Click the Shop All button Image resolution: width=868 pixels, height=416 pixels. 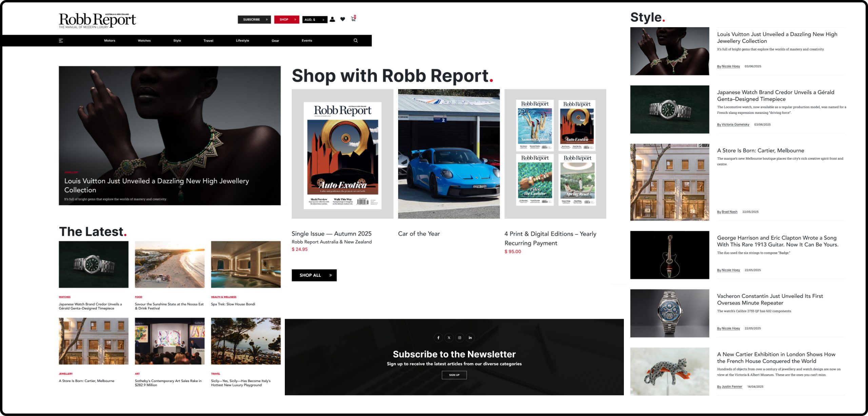pyautogui.click(x=314, y=275)
